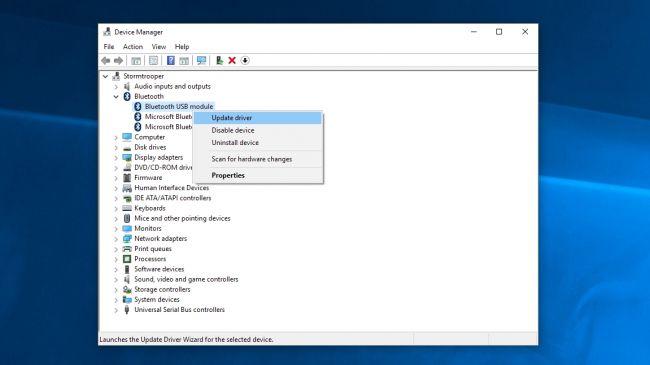Click the Computer category monitor icon
The height and width of the screenshot is (365, 650).
point(127,137)
